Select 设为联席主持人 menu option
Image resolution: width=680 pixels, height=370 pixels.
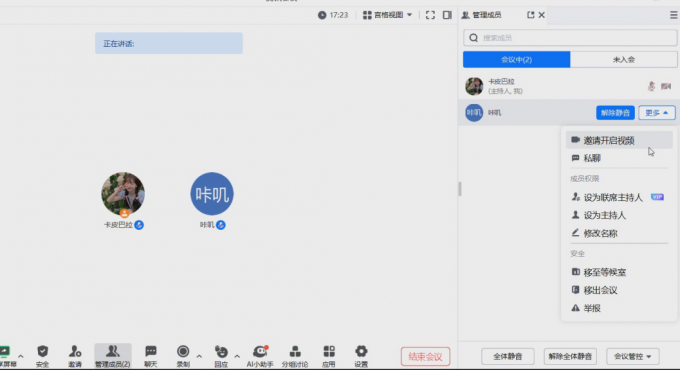(619, 197)
